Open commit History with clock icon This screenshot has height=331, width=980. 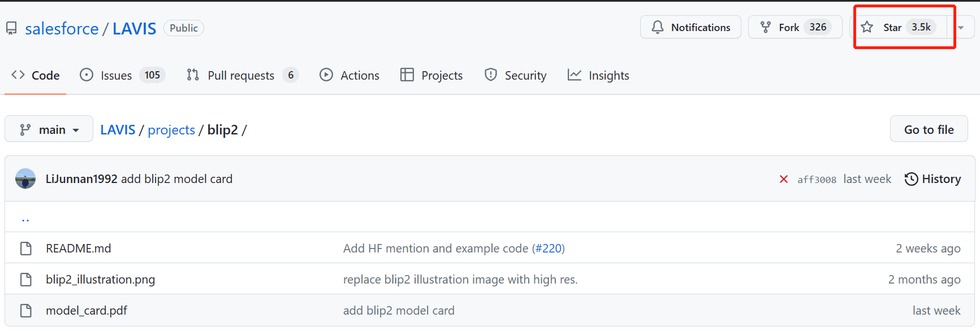(932, 179)
